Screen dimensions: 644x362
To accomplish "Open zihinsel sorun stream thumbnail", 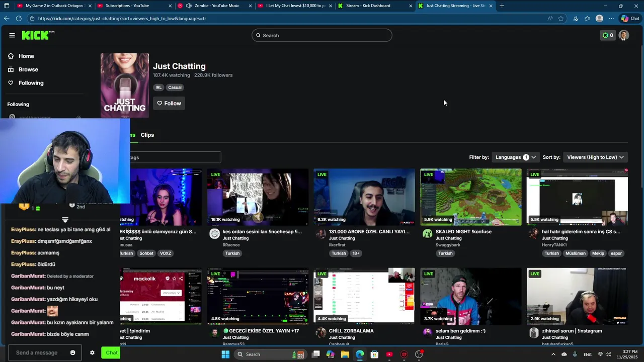I will [577, 296].
